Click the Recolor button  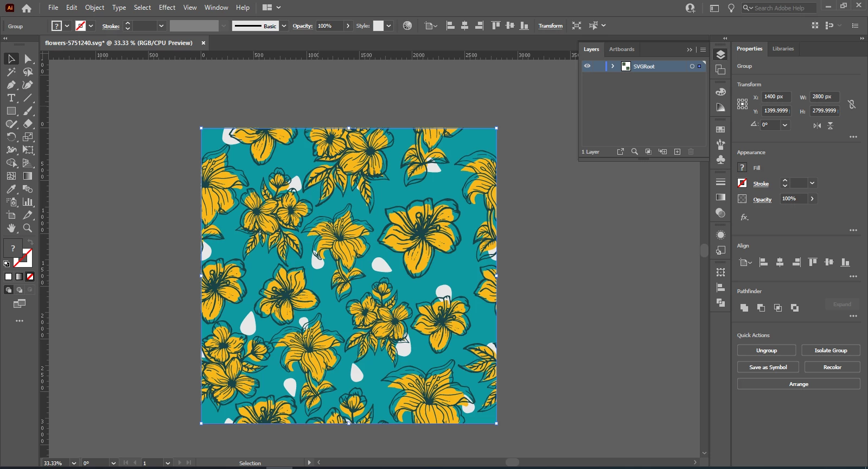[832, 367]
